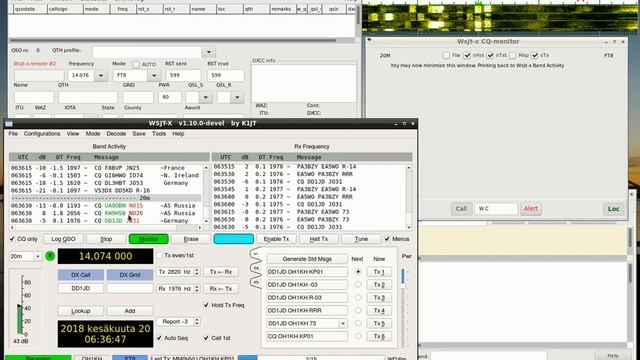The height and width of the screenshot is (360, 640).
Task: Open the QSL_S dropdown
Action: coord(206,98)
